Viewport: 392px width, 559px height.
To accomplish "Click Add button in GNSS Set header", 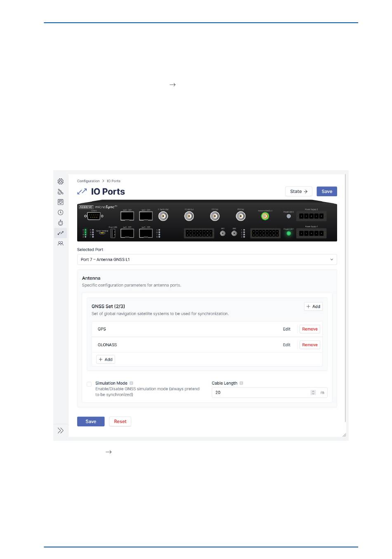I will [x=313, y=307].
